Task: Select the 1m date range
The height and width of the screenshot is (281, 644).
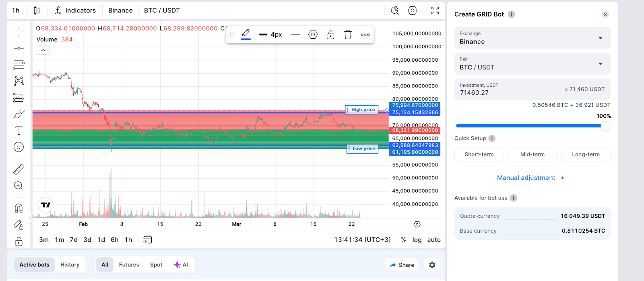Action: (x=60, y=239)
